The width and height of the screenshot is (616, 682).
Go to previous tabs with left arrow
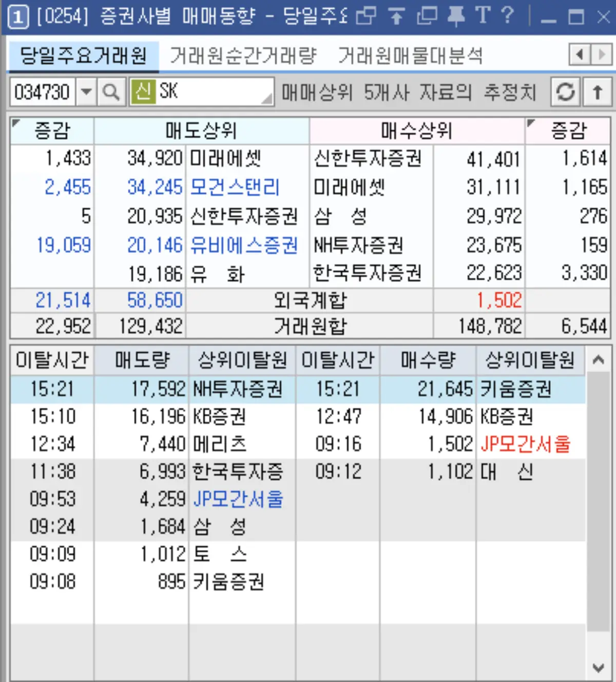(x=580, y=54)
